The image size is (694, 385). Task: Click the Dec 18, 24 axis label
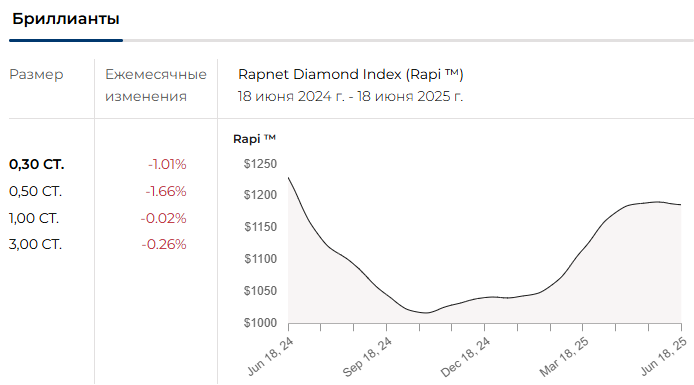click(x=466, y=357)
